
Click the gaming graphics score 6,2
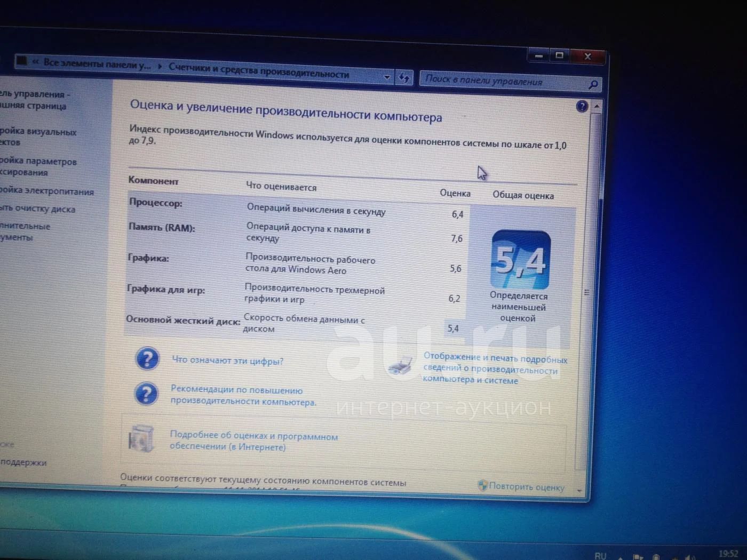click(454, 298)
